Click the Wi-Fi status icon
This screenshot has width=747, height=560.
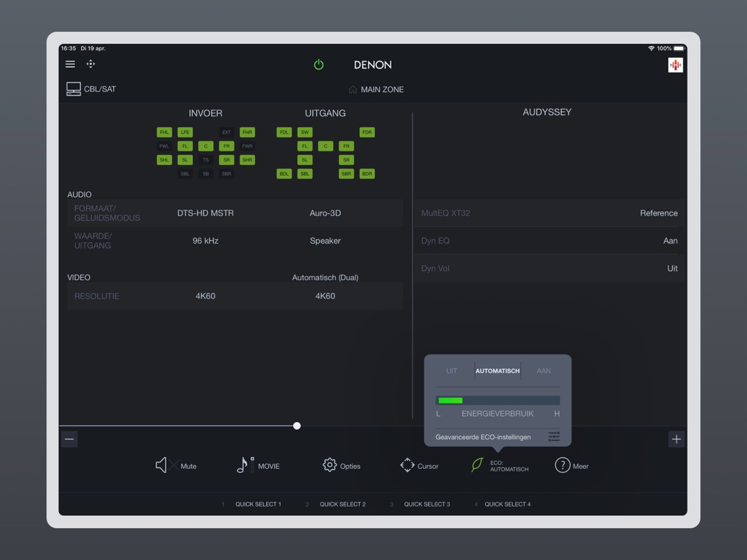click(x=651, y=48)
